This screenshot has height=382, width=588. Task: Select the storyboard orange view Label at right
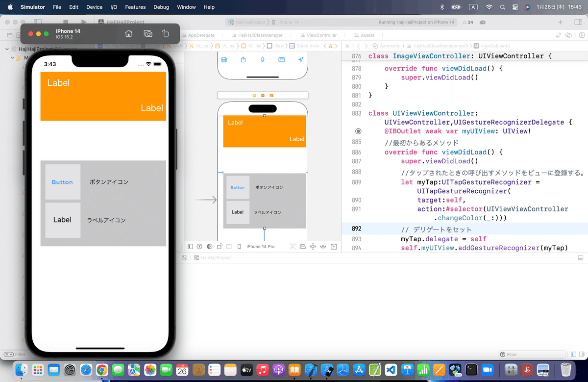click(296, 139)
